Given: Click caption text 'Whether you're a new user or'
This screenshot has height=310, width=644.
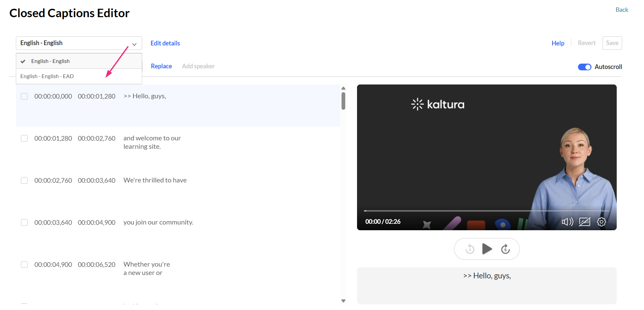Looking at the screenshot, I should (147, 269).
